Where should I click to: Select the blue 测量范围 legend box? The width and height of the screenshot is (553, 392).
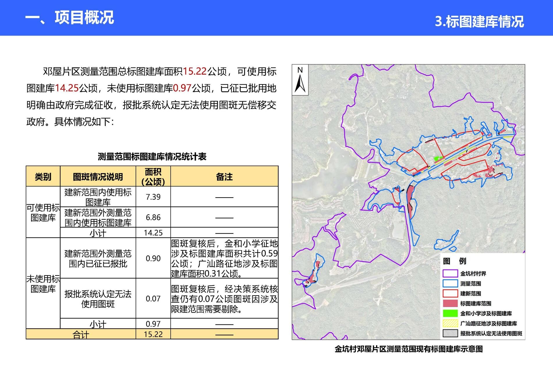450,283
